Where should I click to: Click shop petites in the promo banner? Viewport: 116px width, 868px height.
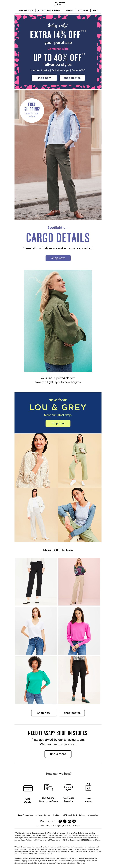click(72, 78)
